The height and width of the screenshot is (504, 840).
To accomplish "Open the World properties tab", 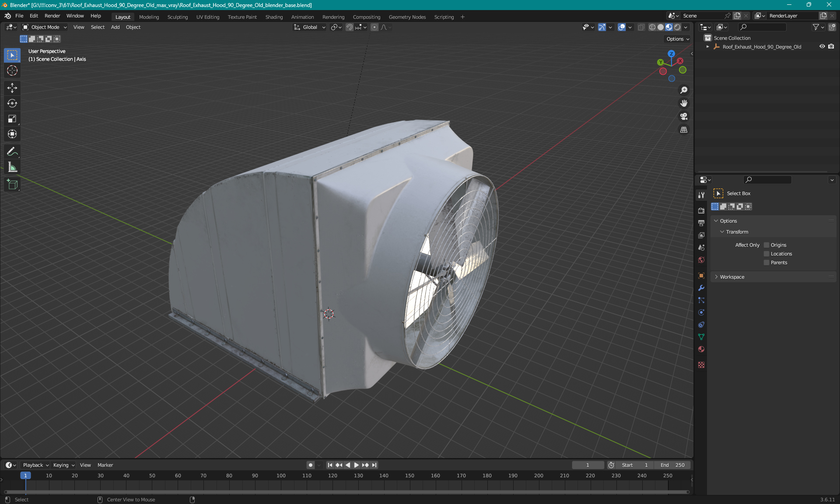I will [701, 260].
